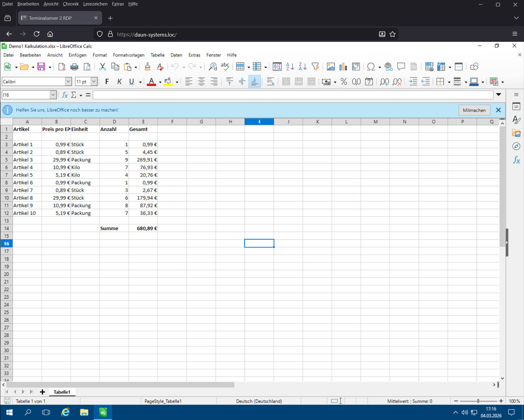Click cell E14 with total 680,89 €
The image size is (524, 420).
(x=143, y=228)
